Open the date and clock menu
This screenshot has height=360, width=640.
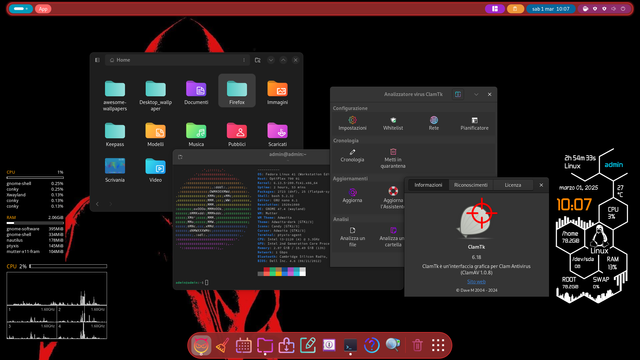point(551,9)
